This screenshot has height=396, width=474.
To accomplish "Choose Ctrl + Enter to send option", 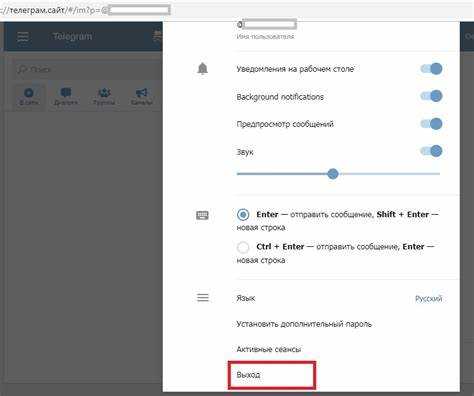I will [243, 247].
